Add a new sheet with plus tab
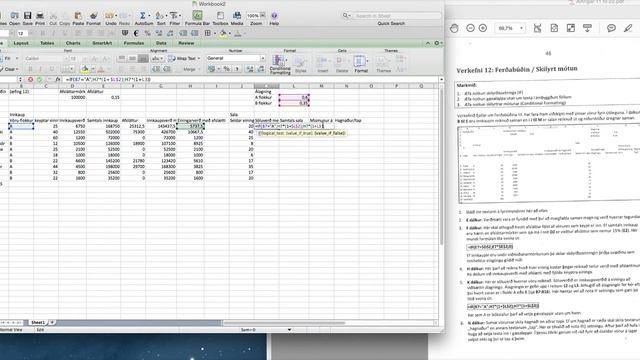 pos(52,322)
